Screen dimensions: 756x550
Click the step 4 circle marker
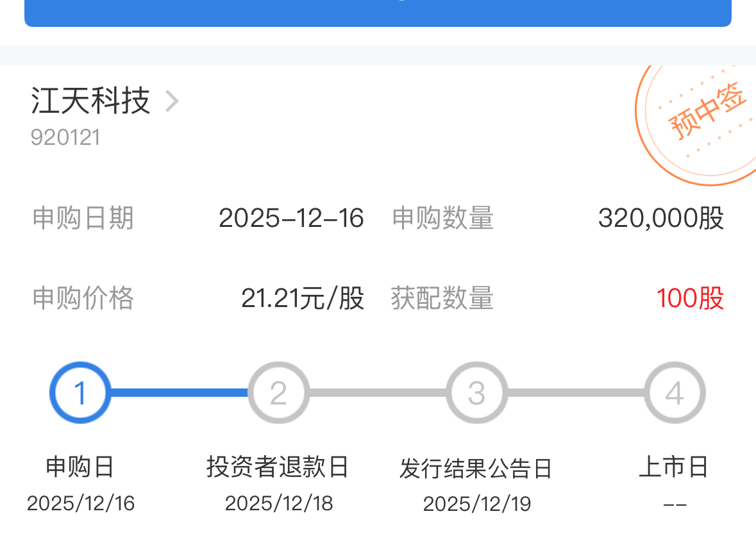point(675,393)
